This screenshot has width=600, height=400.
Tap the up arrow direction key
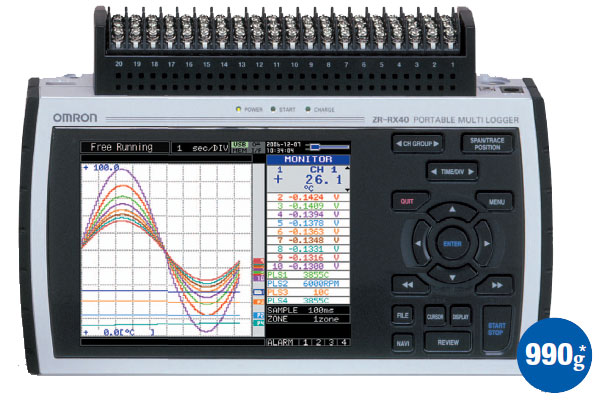tap(452, 210)
